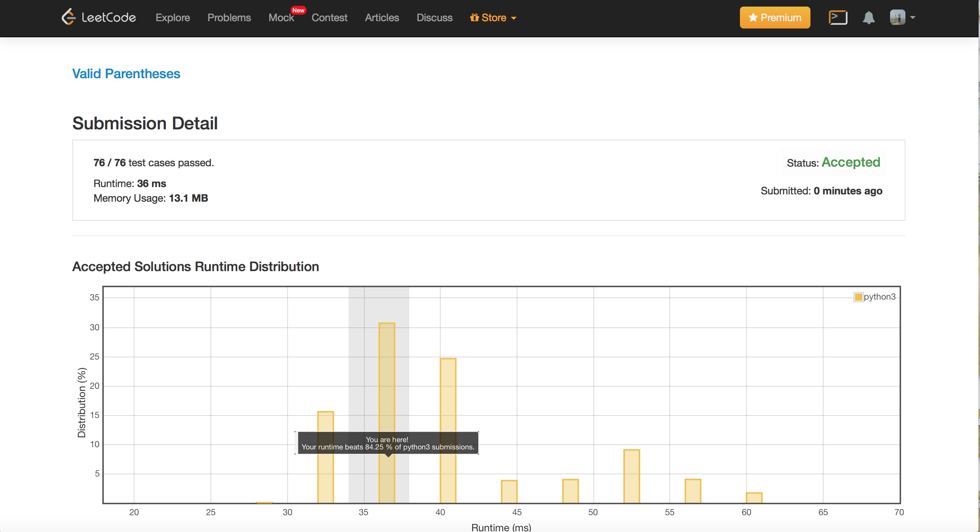Open the notifications bell
This screenshot has height=532, width=980.
pyautogui.click(x=869, y=18)
